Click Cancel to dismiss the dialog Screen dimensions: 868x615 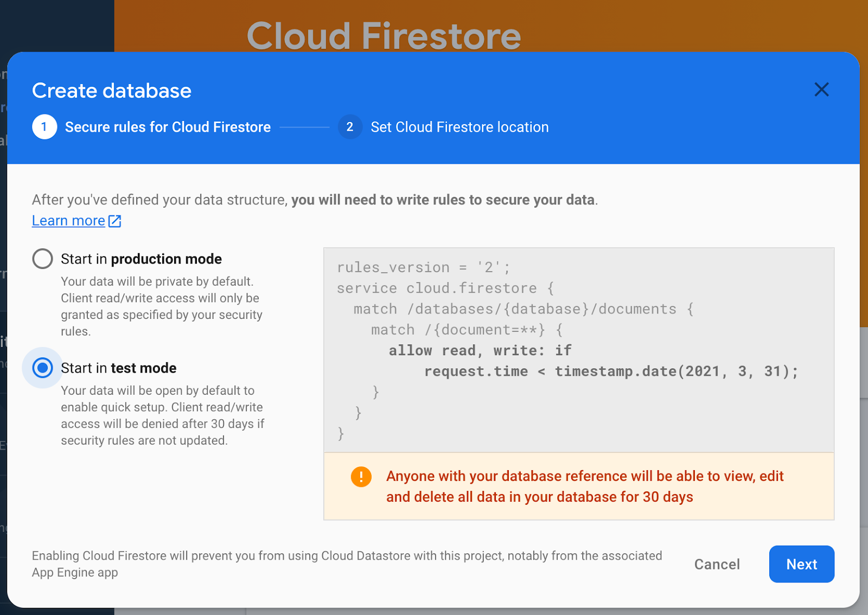[x=717, y=564]
